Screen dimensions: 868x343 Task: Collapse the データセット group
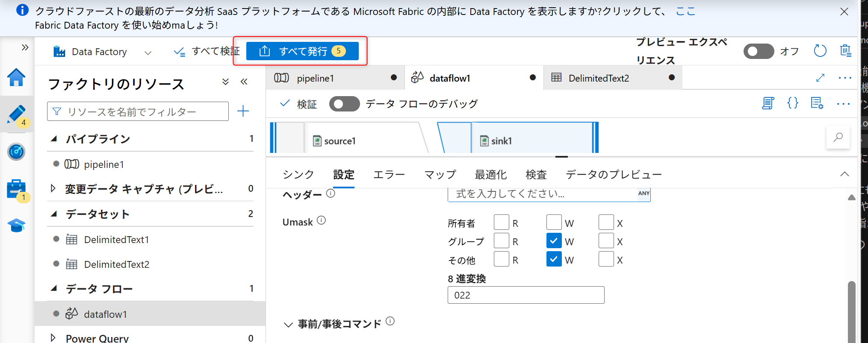click(x=54, y=214)
